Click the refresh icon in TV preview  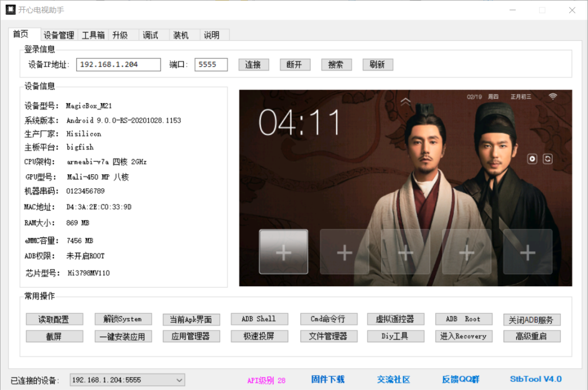pos(547,158)
